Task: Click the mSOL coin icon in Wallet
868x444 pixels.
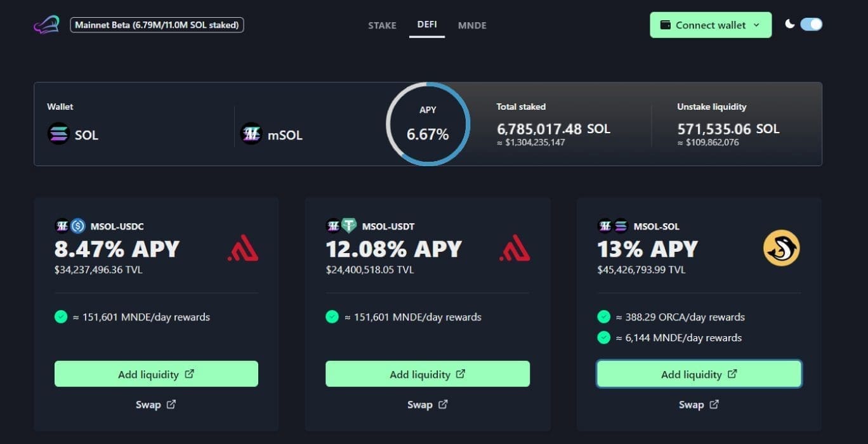Action: click(251, 134)
